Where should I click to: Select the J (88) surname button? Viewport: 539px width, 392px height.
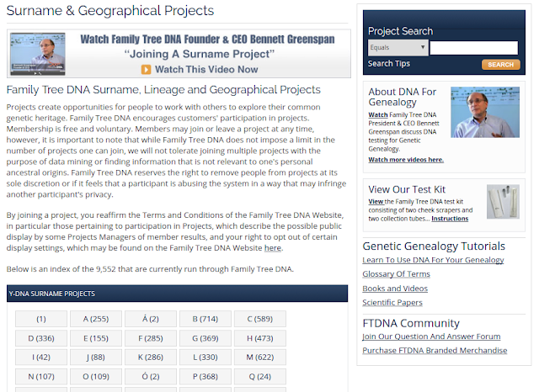96,358
